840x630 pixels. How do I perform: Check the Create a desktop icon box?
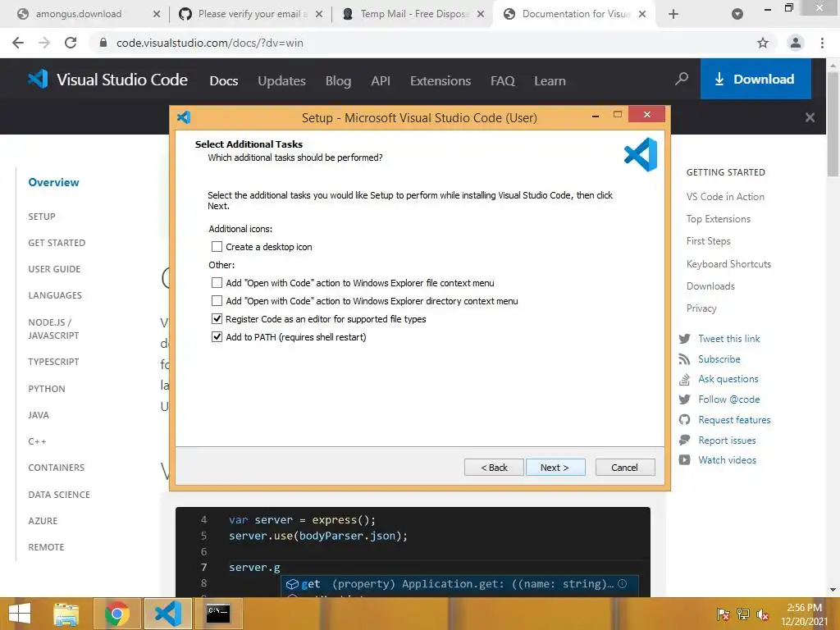pos(217,246)
